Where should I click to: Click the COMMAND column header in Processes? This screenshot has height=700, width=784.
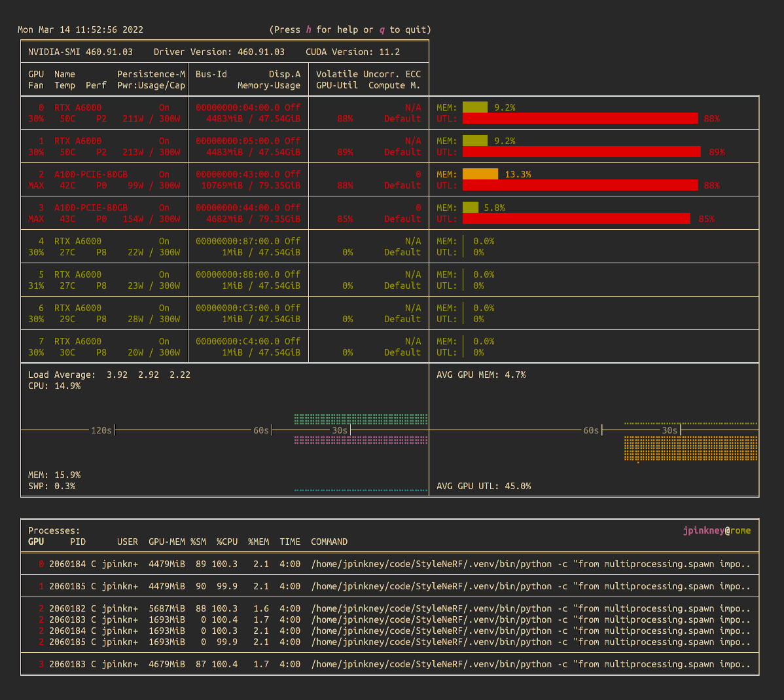(x=329, y=542)
